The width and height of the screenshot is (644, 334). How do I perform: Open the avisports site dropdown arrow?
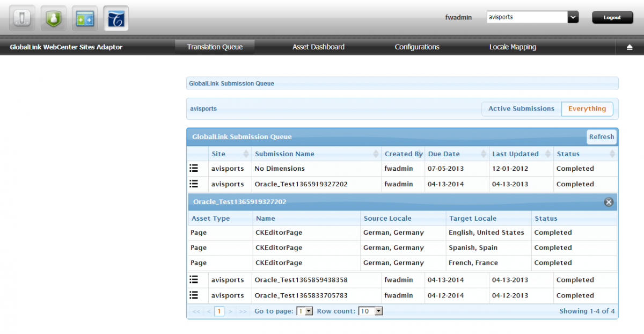point(573,17)
